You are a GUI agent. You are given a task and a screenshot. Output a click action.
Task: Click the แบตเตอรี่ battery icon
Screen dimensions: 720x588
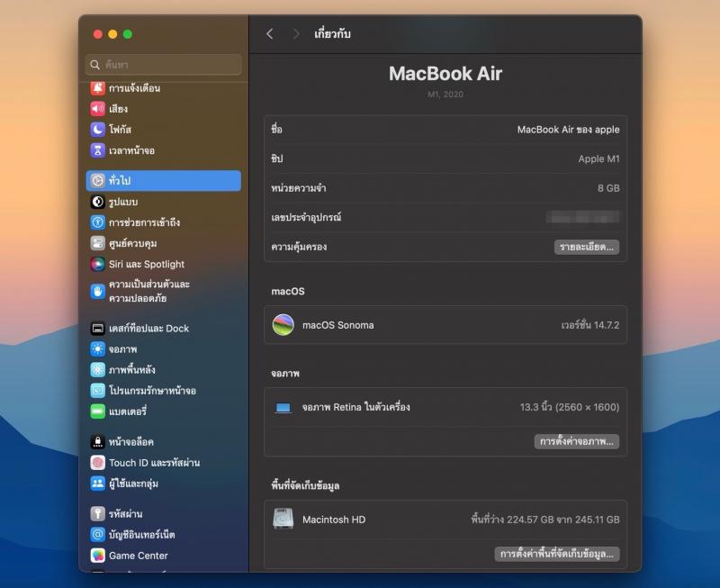click(97, 412)
